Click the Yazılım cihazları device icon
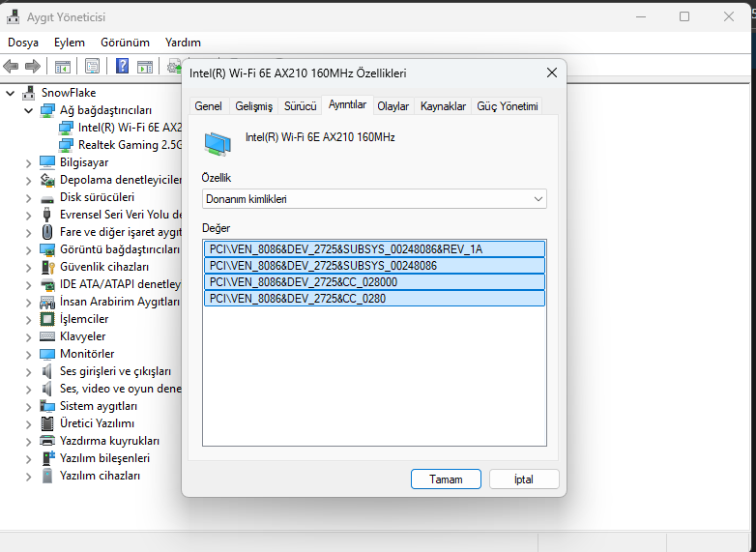The width and height of the screenshot is (756, 552). [x=47, y=476]
